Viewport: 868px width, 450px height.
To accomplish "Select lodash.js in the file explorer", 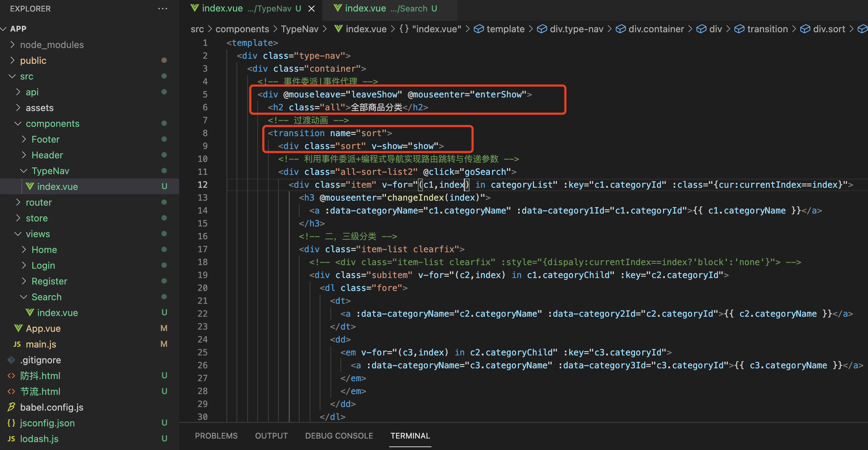I will click(x=39, y=439).
